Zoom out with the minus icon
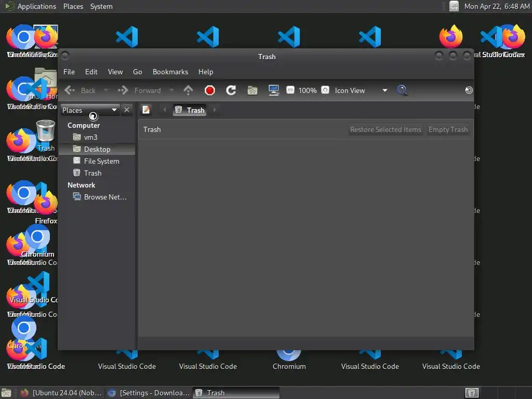This screenshot has height=399, width=532. pos(290,90)
